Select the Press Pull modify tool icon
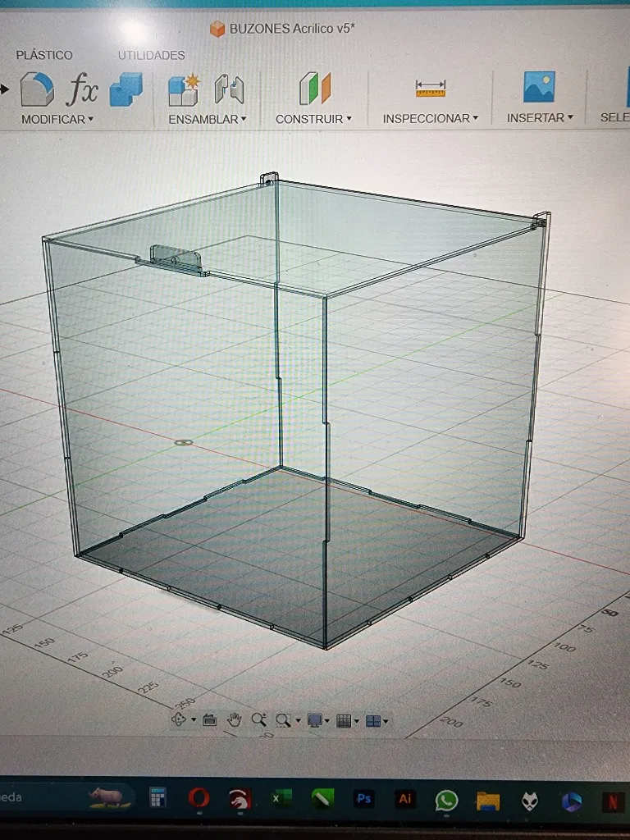Screen dimensions: 630x840 (x=37, y=89)
